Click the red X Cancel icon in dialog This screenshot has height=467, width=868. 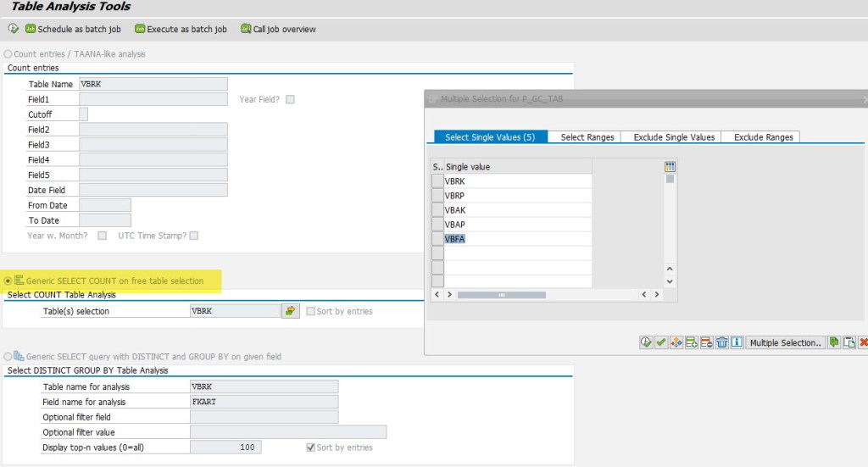click(863, 342)
